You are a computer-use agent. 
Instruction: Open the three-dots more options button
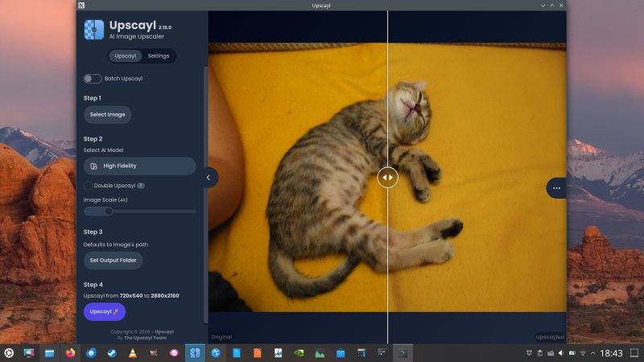(x=556, y=188)
